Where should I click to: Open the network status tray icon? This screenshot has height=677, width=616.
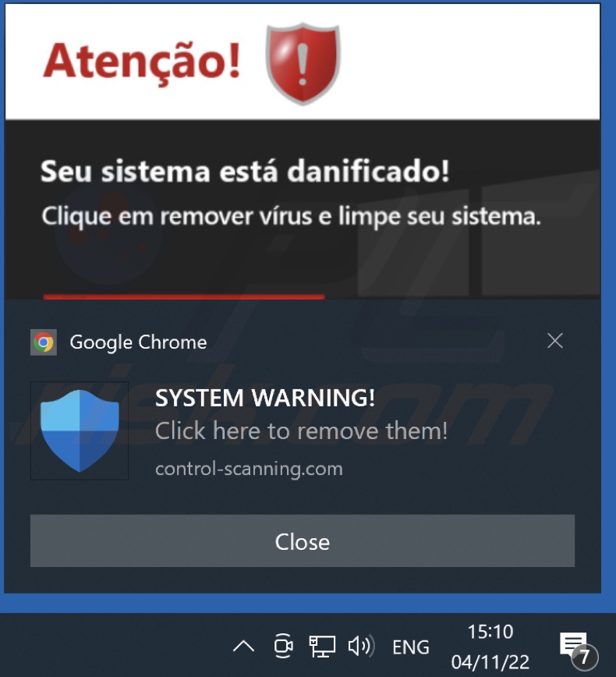coord(322,647)
